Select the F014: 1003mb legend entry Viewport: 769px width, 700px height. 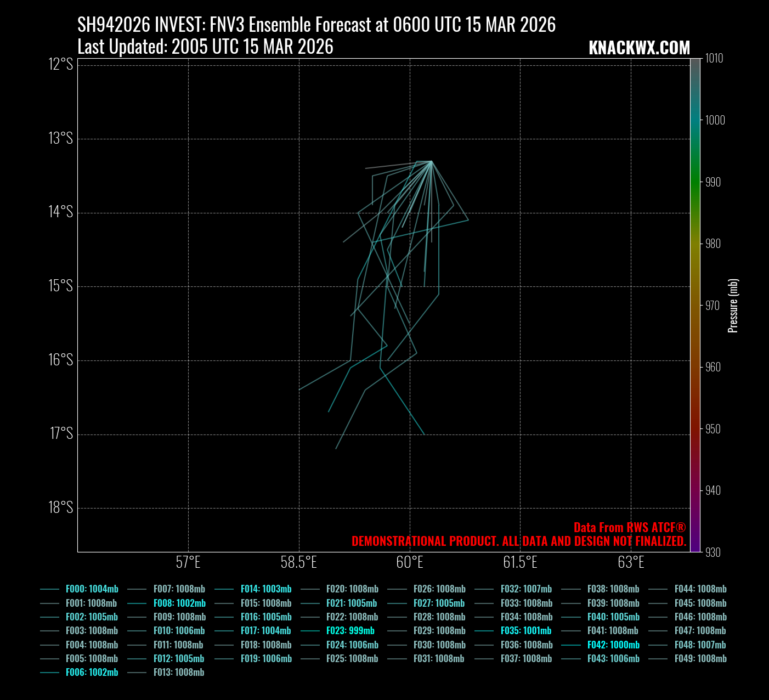pyautogui.click(x=266, y=589)
